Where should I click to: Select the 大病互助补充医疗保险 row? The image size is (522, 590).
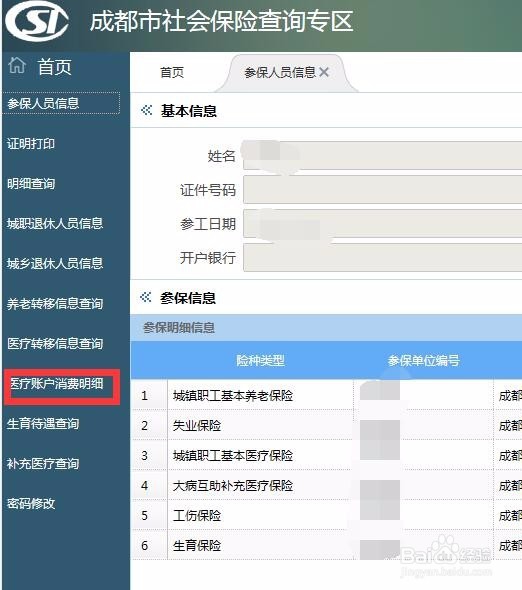327,485
